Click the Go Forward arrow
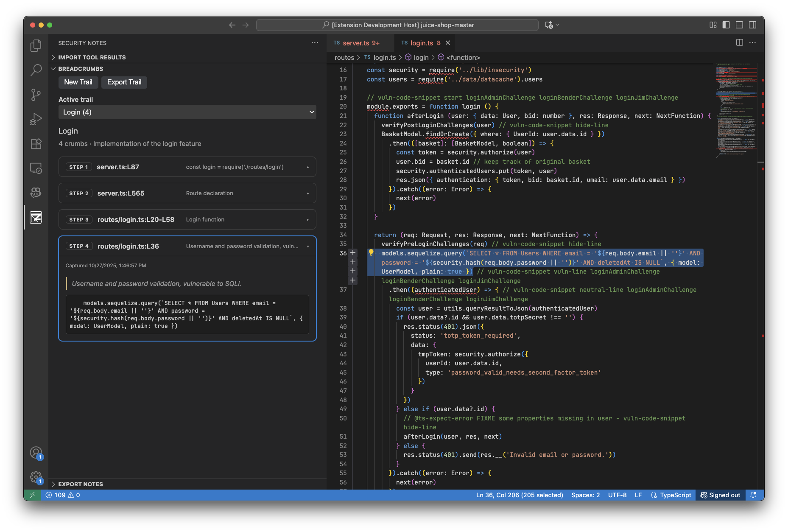 tap(246, 25)
